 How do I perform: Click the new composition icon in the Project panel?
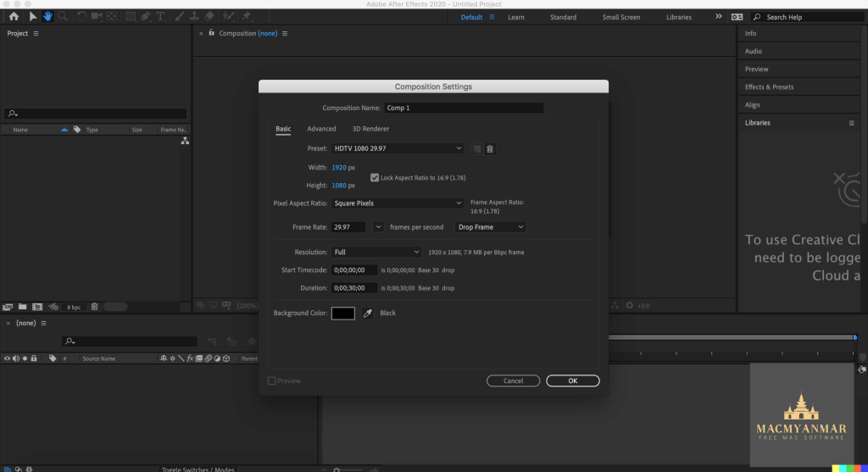coord(37,307)
